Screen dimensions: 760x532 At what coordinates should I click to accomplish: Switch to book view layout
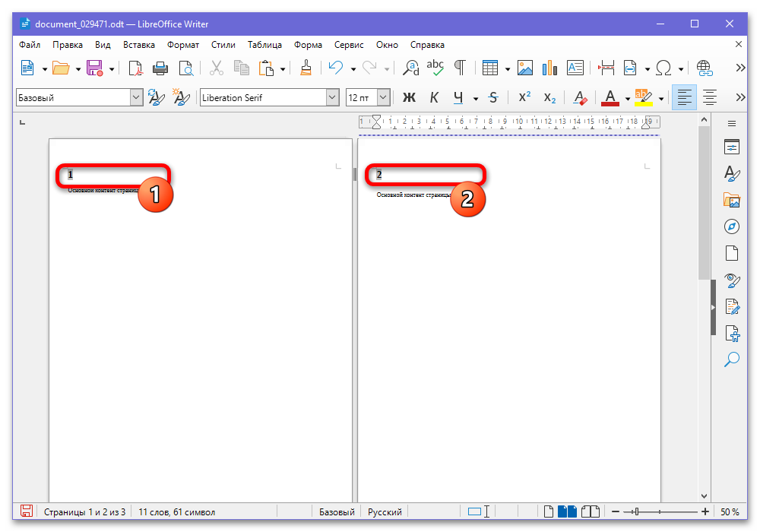[591, 511]
